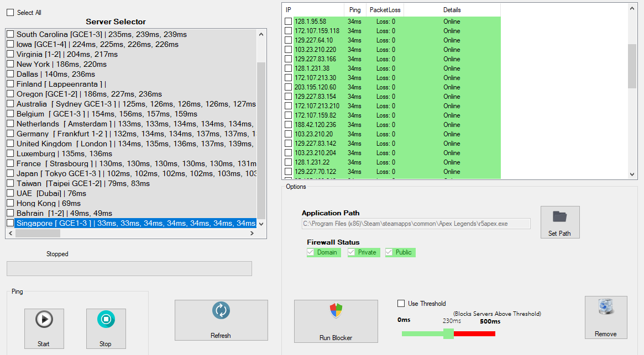
Task: Click the Start ping play icon
Action: (44, 319)
